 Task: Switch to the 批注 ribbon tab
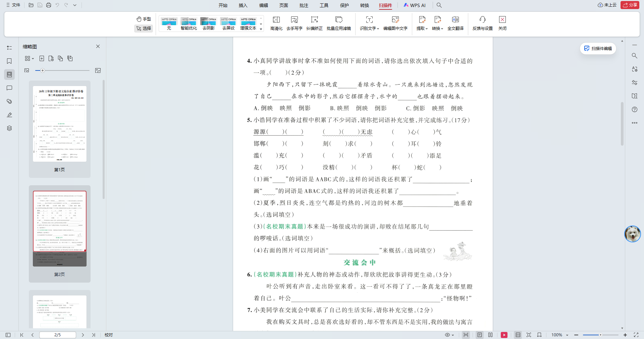click(304, 5)
